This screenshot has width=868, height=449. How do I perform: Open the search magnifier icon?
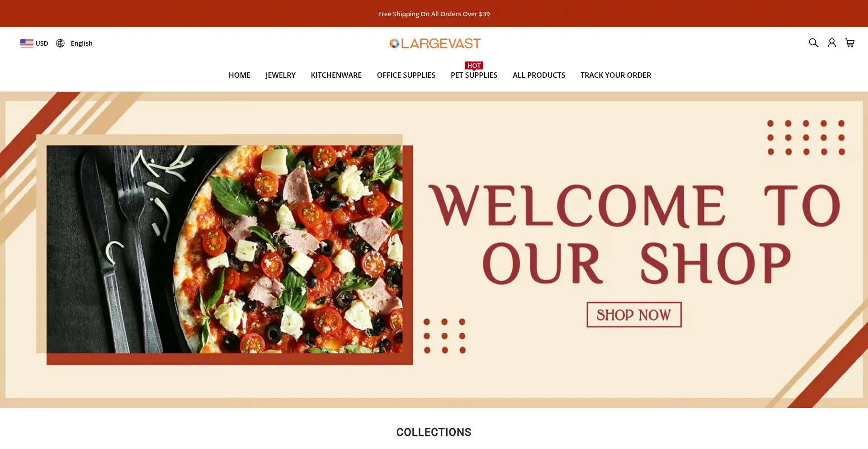813,43
